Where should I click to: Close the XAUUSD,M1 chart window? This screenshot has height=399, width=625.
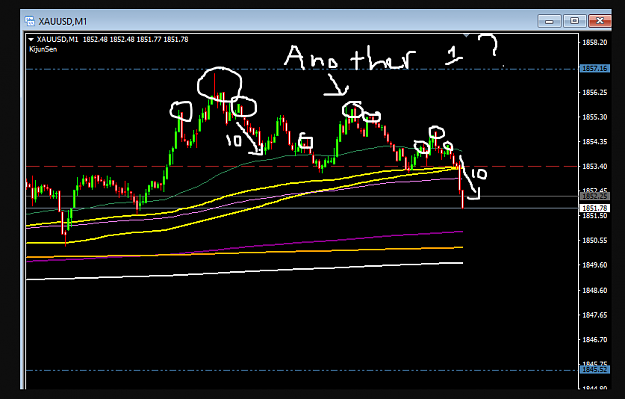point(600,21)
